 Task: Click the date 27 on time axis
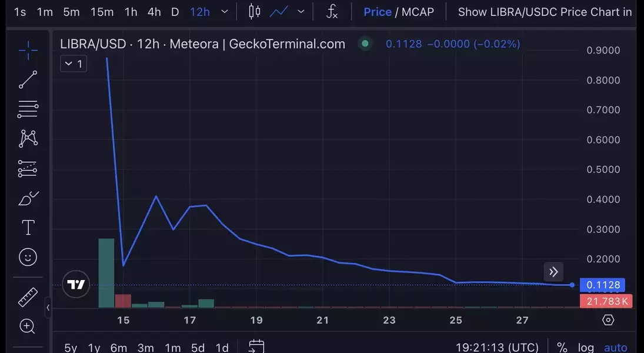point(522,320)
